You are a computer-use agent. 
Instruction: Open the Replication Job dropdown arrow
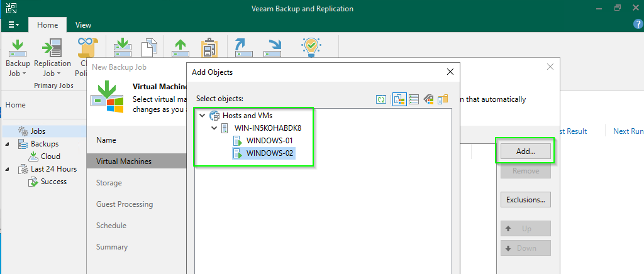tap(58, 74)
